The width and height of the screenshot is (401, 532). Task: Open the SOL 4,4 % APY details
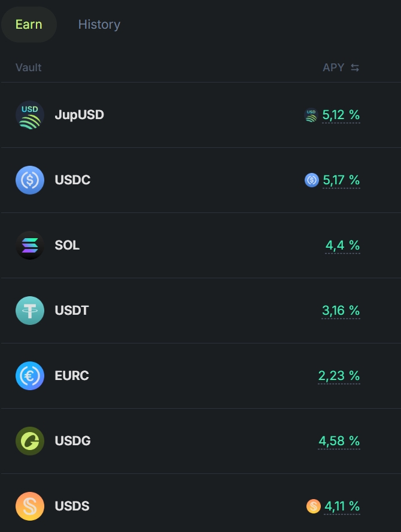point(342,245)
